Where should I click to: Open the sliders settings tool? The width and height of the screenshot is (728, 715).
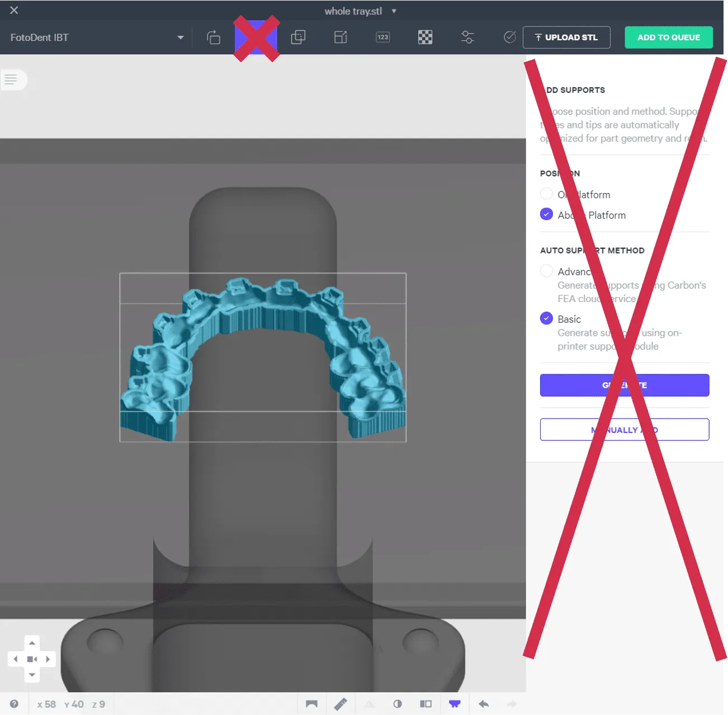[x=467, y=37]
